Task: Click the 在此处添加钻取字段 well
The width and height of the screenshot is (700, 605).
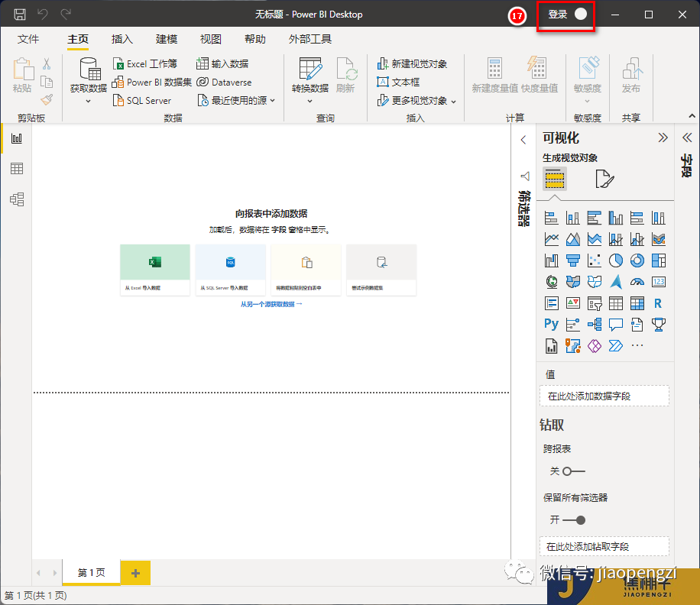Action: point(604,546)
